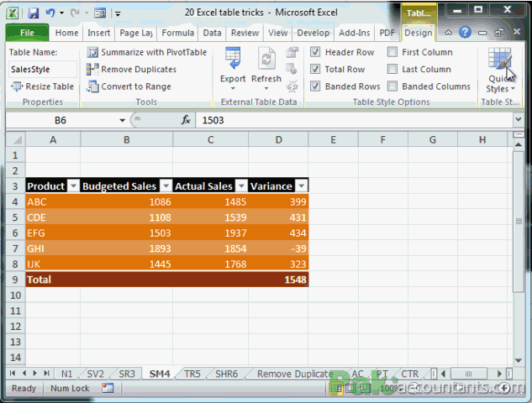Image resolution: width=532 pixels, height=403 pixels.
Task: Click the Convert to Range icon
Action: pos(92,86)
